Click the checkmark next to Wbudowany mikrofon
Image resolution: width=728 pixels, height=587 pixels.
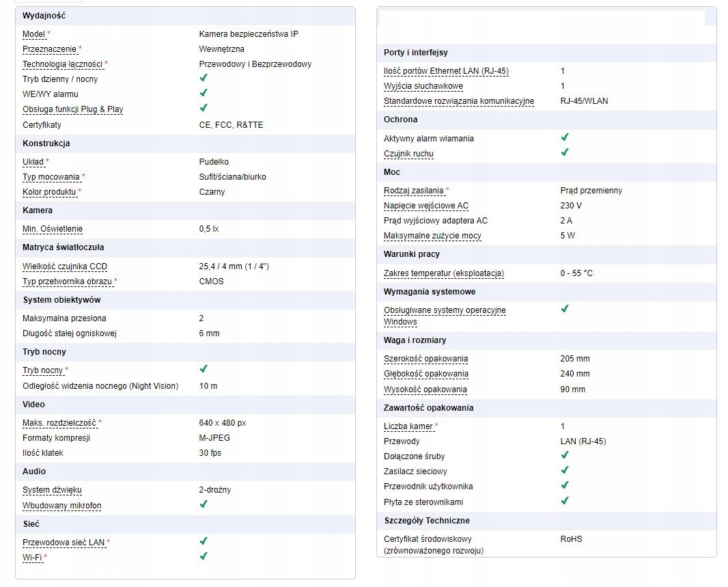203,504
